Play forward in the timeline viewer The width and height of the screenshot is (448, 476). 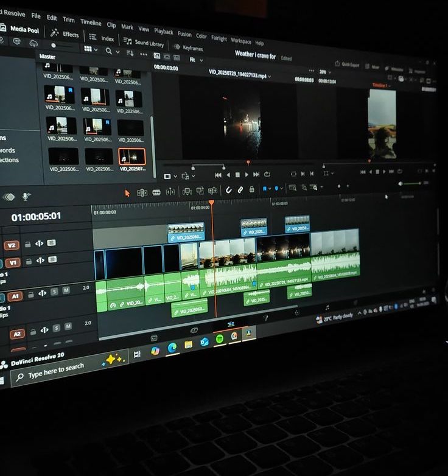click(384, 172)
